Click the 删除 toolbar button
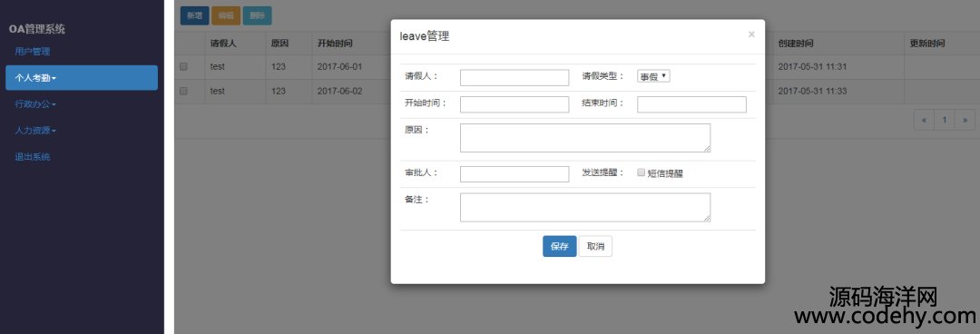The height and width of the screenshot is (334, 980). point(257,15)
